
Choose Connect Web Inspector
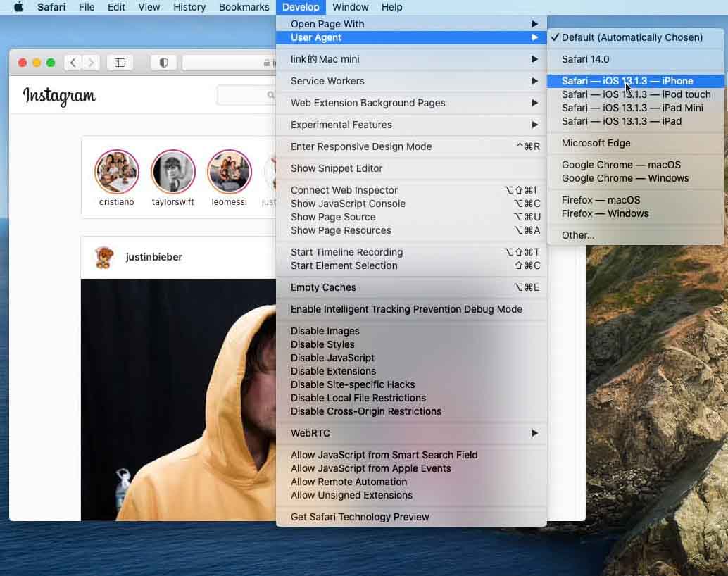[411, 190]
